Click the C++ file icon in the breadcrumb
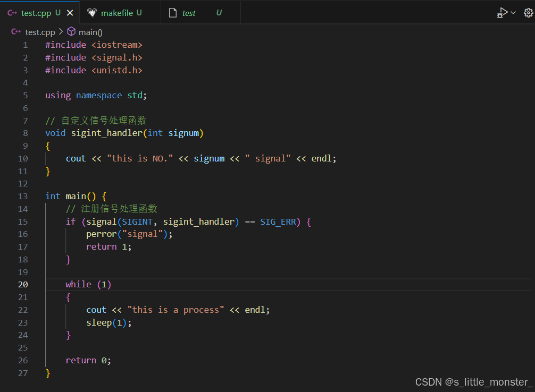This screenshot has width=535, height=392. point(16,32)
